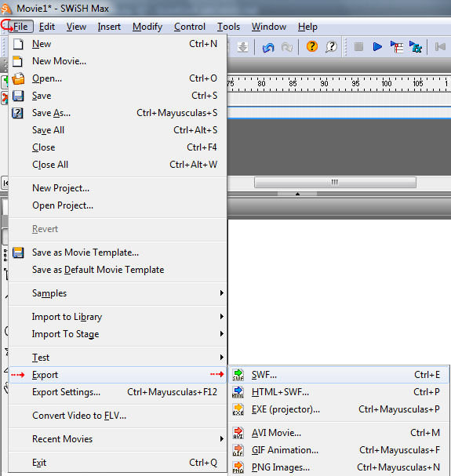Select Convert Video to FLV...
The image size is (451, 476).
117,416
